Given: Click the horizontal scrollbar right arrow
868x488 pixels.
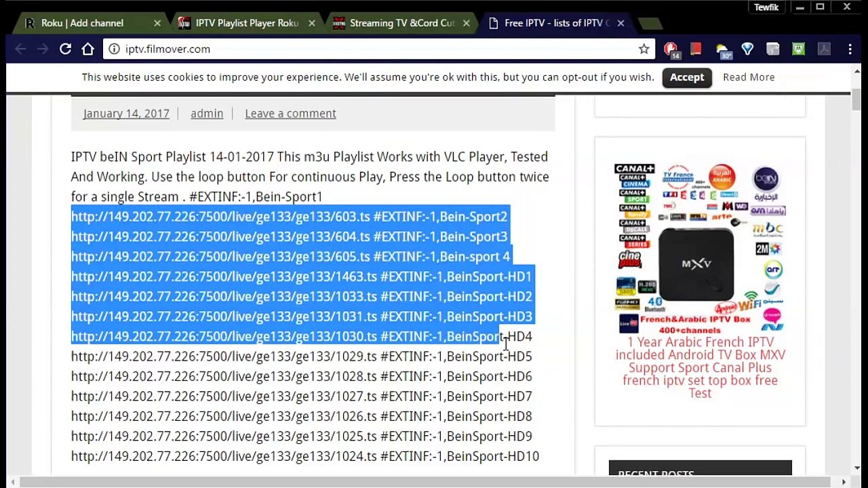Looking at the screenshot, I should point(844,482).
